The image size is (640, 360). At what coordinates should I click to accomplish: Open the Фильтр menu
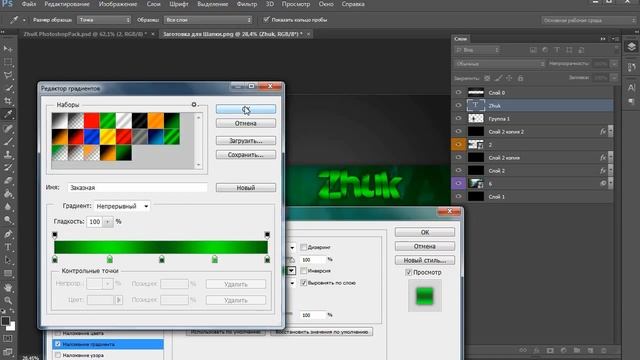[247, 4]
